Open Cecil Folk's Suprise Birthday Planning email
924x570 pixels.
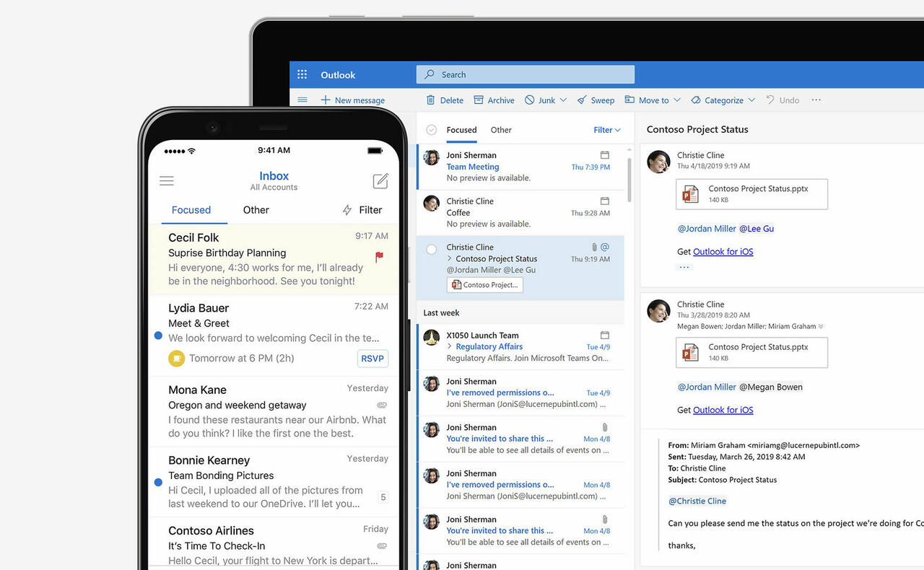[x=273, y=259]
